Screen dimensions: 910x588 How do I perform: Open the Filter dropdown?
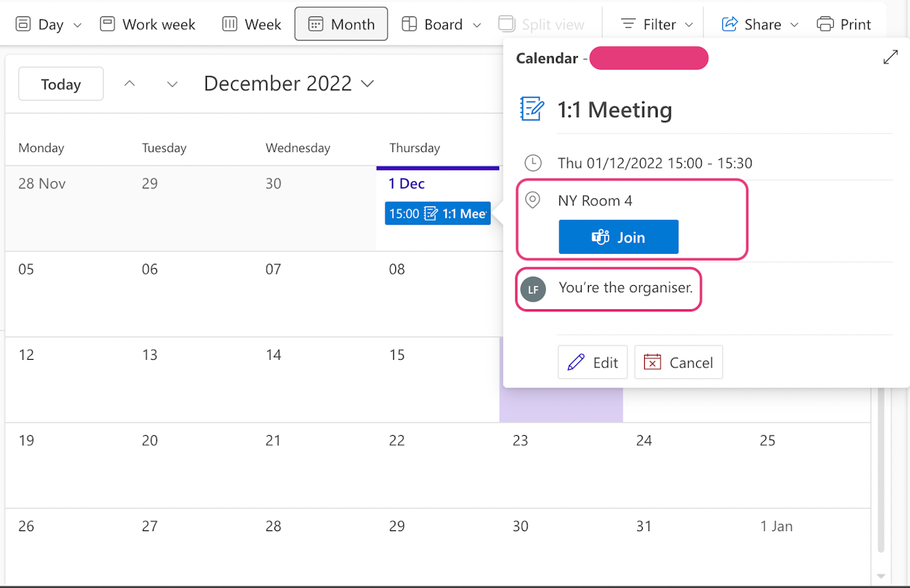657,24
